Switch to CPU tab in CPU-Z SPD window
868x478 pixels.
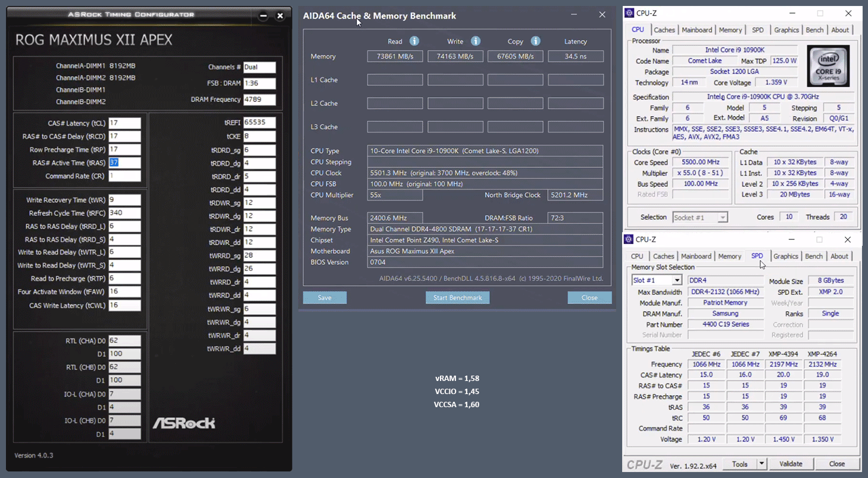click(x=637, y=256)
